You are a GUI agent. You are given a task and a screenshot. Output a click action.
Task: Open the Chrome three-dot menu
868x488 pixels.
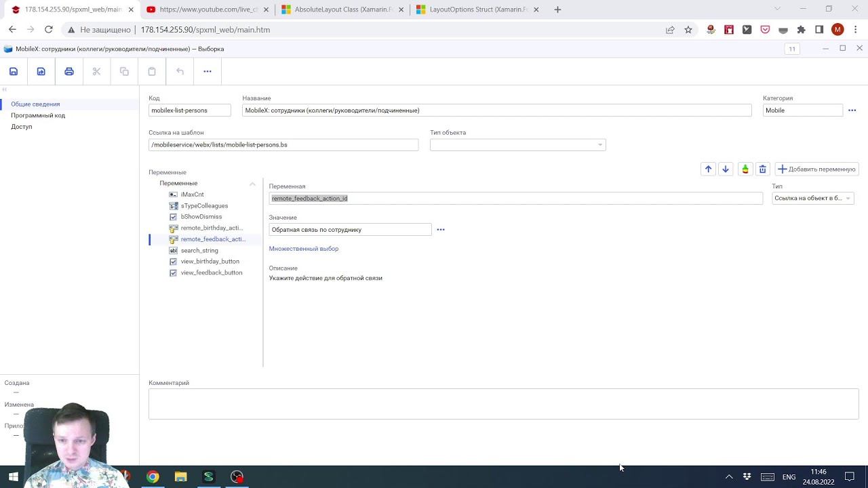[856, 30]
